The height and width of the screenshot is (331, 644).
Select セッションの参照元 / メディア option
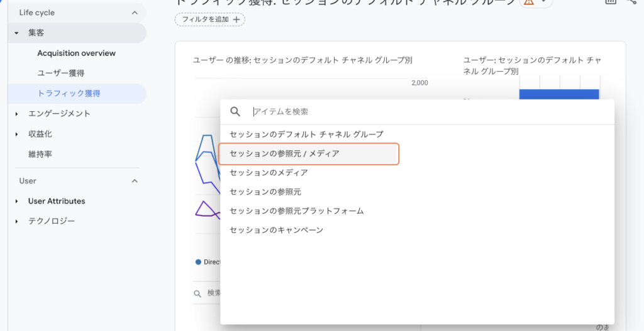click(x=284, y=153)
